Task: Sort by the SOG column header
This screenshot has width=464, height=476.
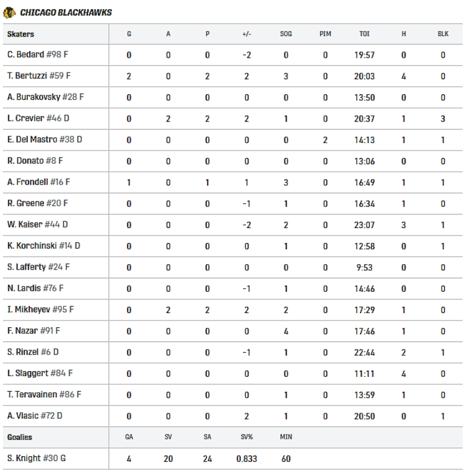Action: tap(286, 34)
